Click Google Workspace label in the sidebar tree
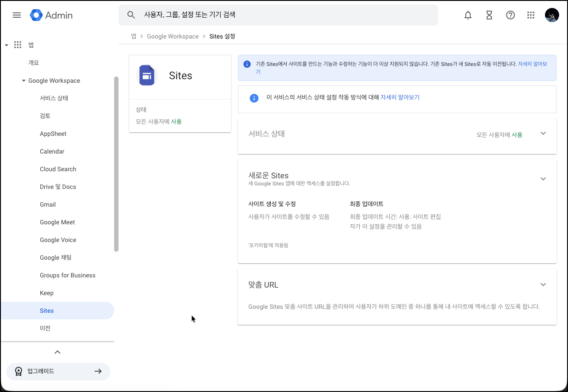568x392 pixels. pyautogui.click(x=54, y=81)
